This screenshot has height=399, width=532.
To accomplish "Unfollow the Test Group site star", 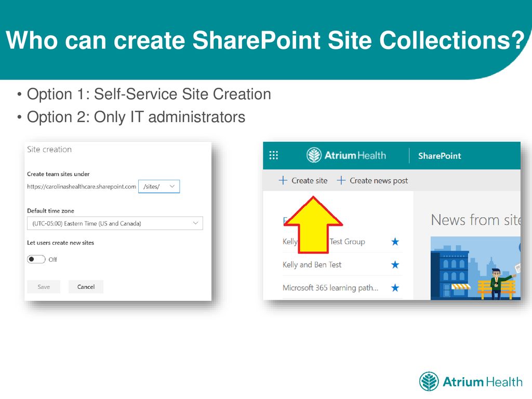I will [395, 242].
